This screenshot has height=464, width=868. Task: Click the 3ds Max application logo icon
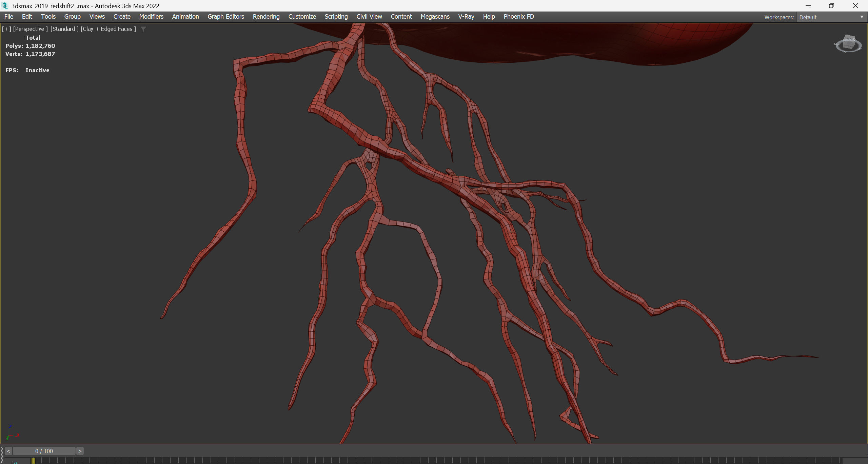[x=5, y=6]
